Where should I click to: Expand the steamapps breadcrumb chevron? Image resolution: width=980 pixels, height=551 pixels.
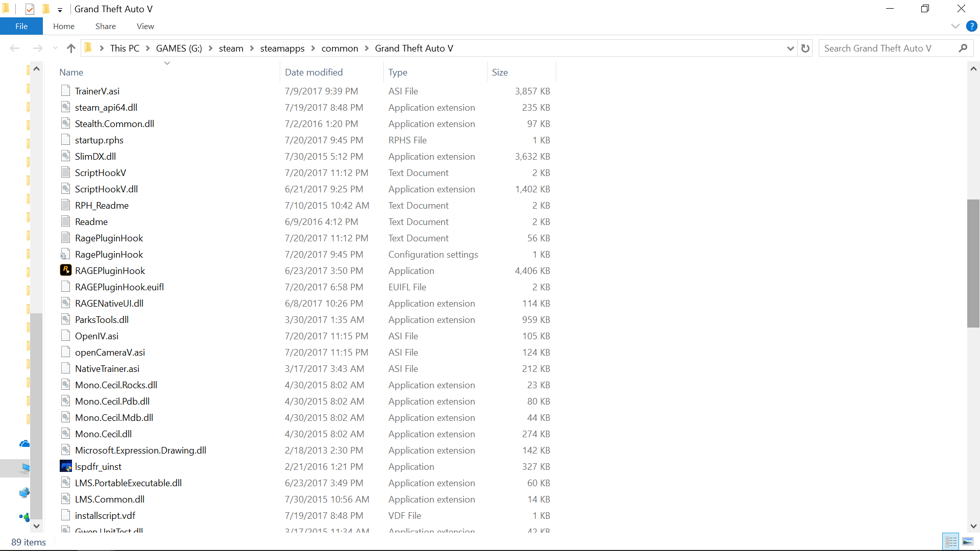[313, 48]
